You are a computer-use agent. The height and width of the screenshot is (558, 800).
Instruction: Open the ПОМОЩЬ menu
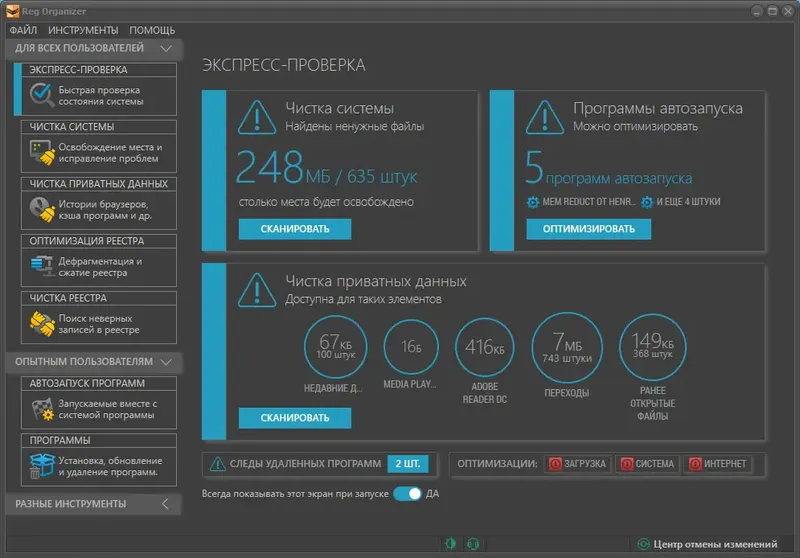(152, 30)
